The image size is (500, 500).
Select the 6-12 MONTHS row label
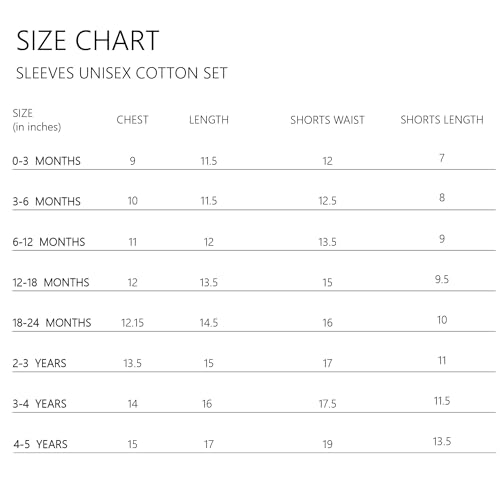point(49,242)
